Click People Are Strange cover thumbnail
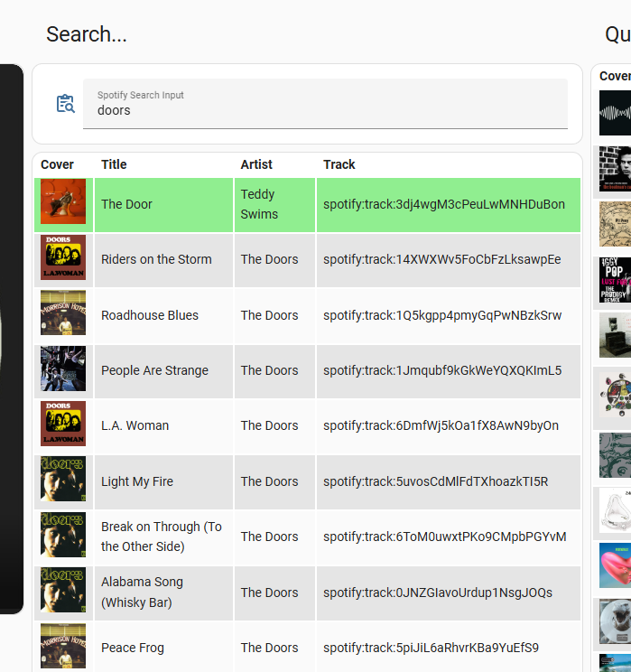Image resolution: width=631 pixels, height=672 pixels. 63,369
